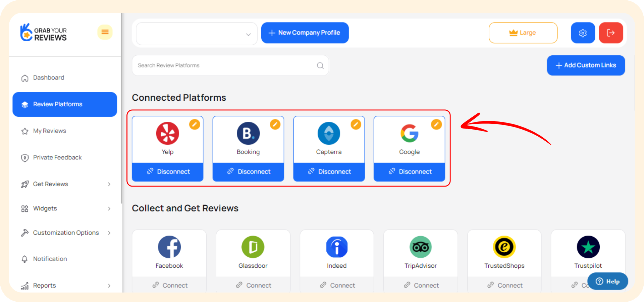Select the Facebook platform icon
This screenshot has height=302, width=644.
tap(169, 247)
